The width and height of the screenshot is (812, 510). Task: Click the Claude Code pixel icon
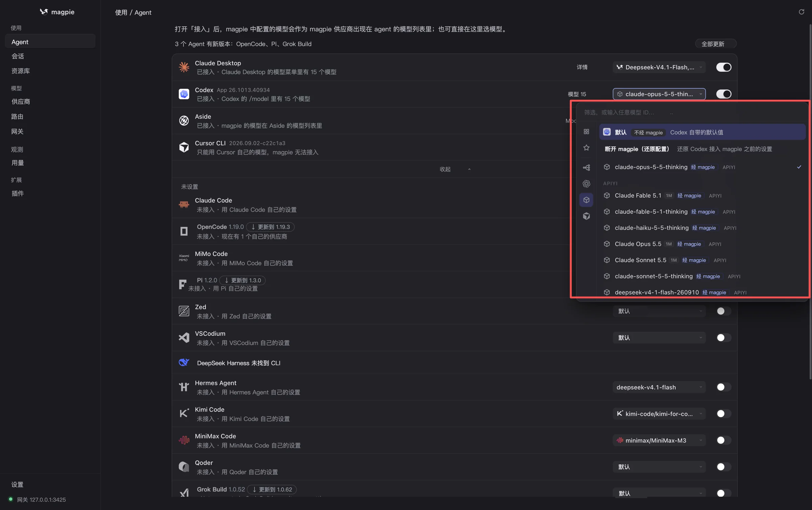tap(184, 204)
